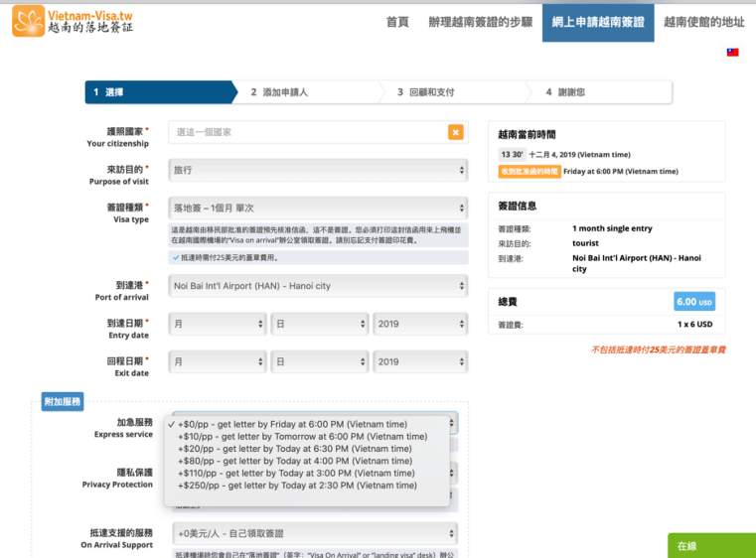Open the on arrival support dropdown

click(x=316, y=533)
